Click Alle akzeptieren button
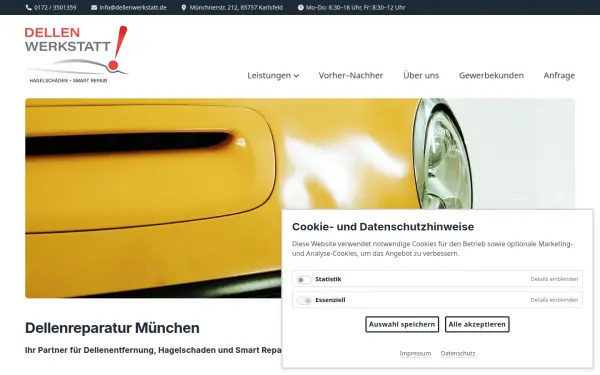Viewport: 600px width, 375px height. pos(477,324)
